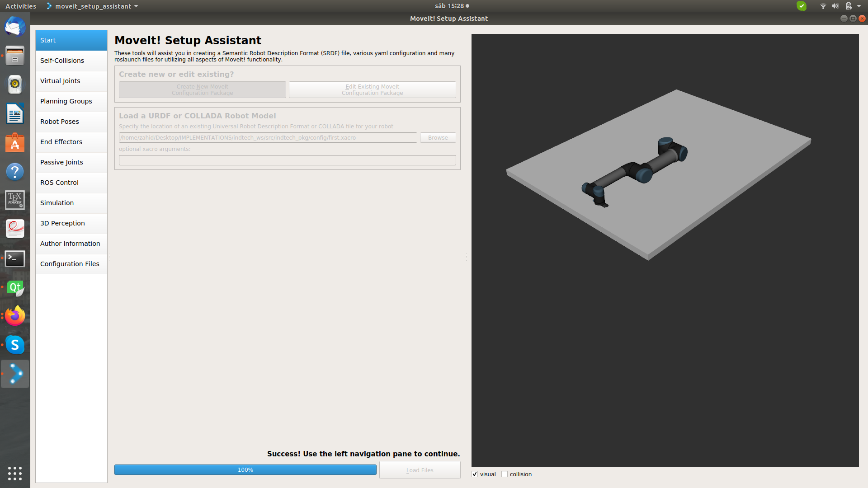Select MoveIt Setup Assistant dock icon
Image resolution: width=868 pixels, height=488 pixels.
click(x=15, y=374)
